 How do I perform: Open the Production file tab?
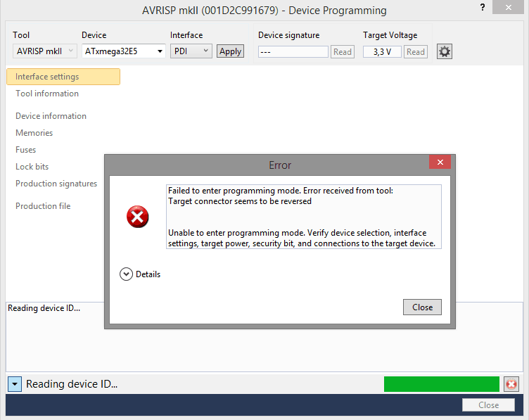[43, 206]
